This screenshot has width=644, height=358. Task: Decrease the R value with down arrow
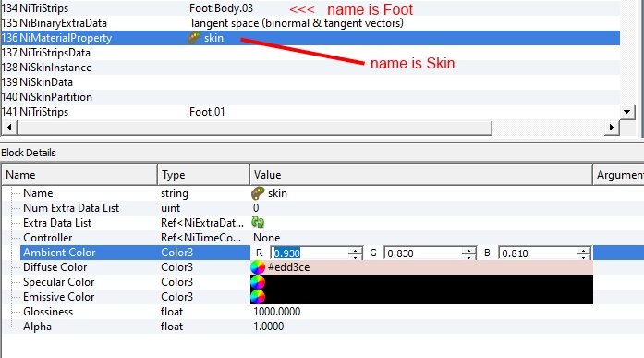(x=356, y=256)
